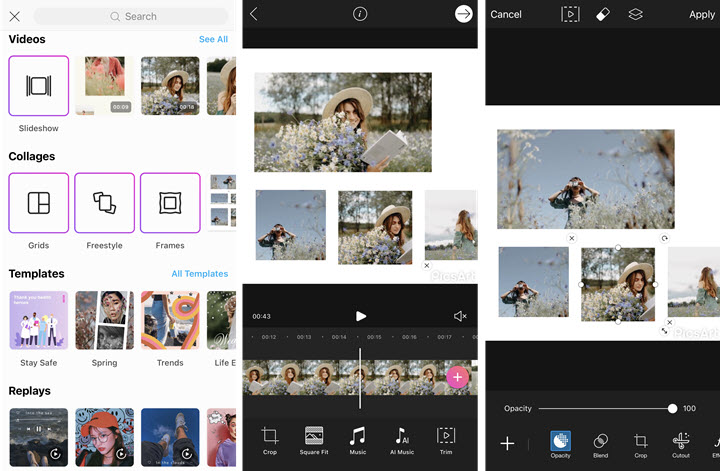
Task: Open the Layers icon in top bar
Action: [635, 14]
